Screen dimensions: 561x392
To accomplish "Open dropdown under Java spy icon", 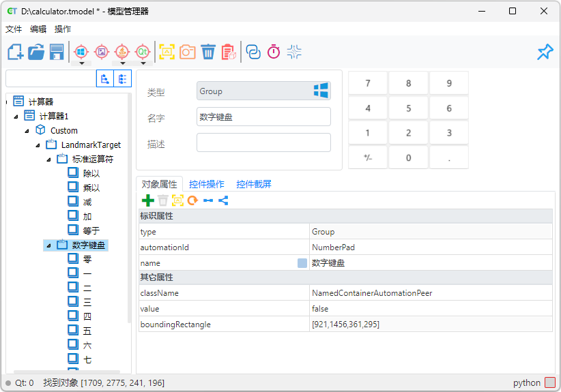I will pyautogui.click(x=122, y=63).
